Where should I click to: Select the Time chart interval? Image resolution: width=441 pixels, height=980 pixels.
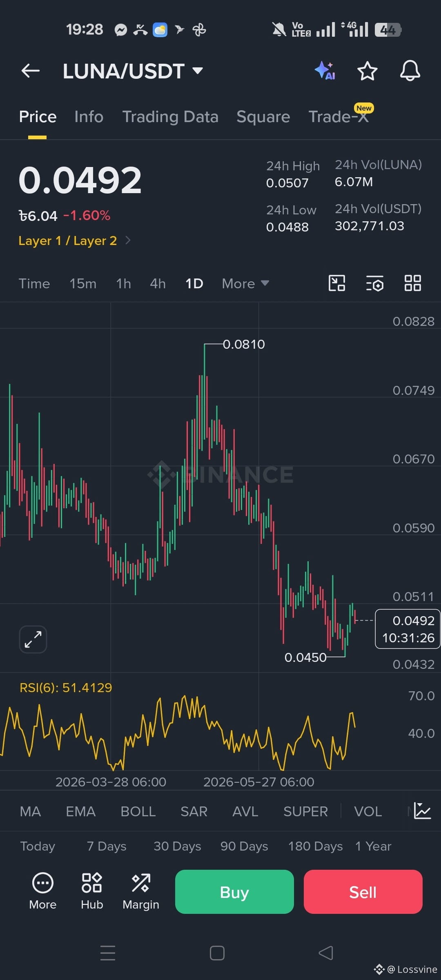[x=34, y=283]
